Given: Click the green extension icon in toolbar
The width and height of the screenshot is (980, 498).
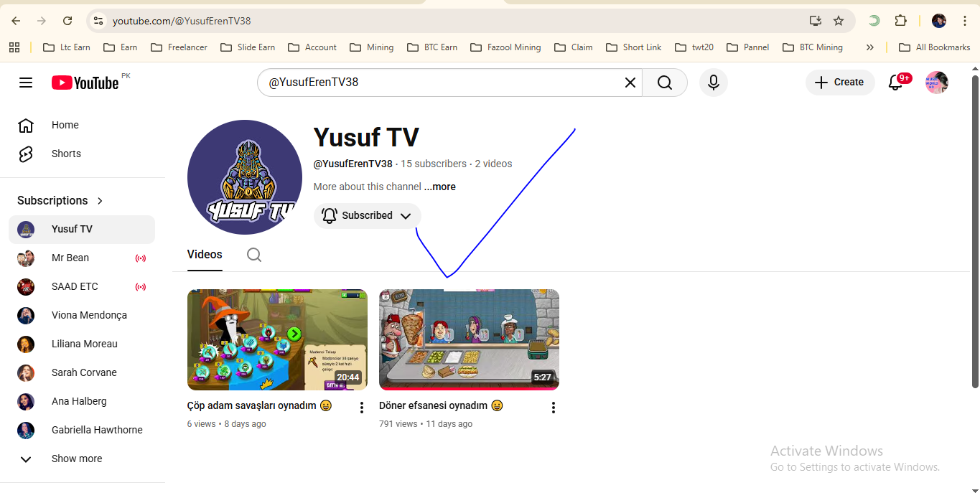Looking at the screenshot, I should point(874,21).
